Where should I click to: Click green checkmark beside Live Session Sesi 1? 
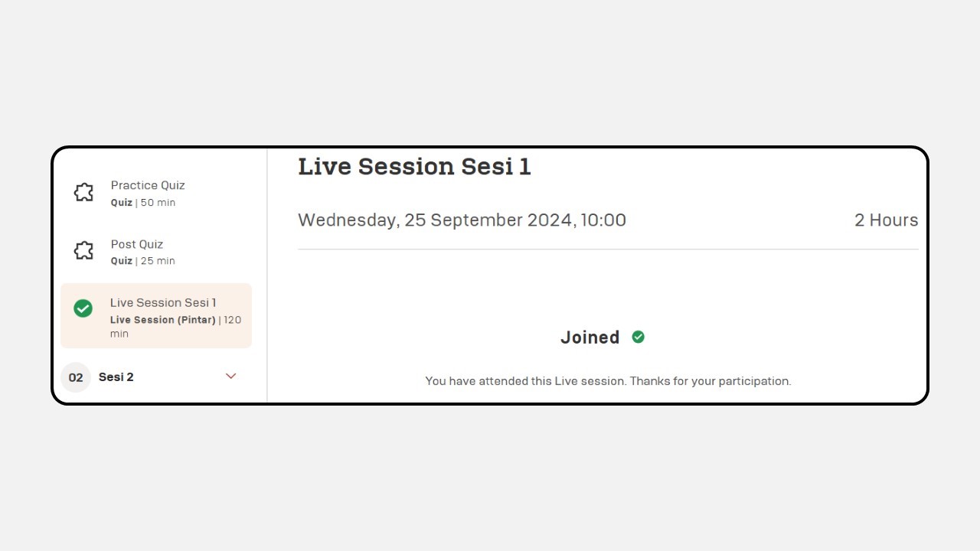click(x=83, y=308)
